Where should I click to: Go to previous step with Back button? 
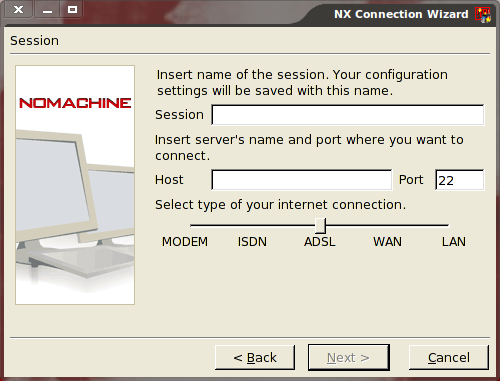click(255, 358)
